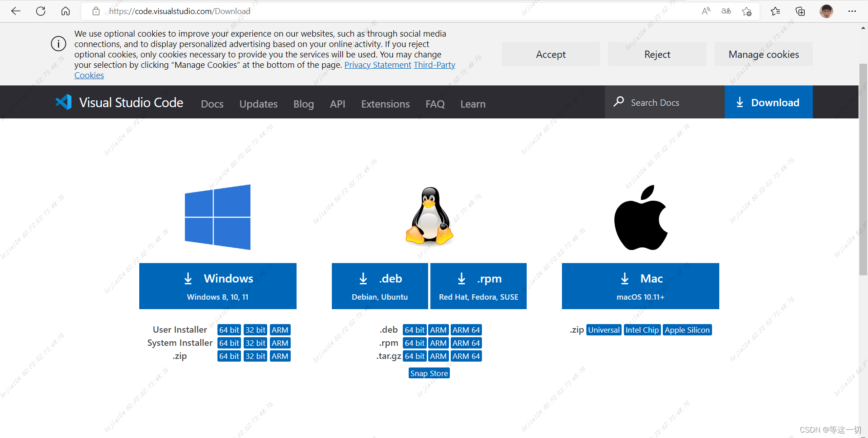This screenshot has width=868, height=438.
Task: Download the .rpm Red Hat package
Action: (x=478, y=286)
